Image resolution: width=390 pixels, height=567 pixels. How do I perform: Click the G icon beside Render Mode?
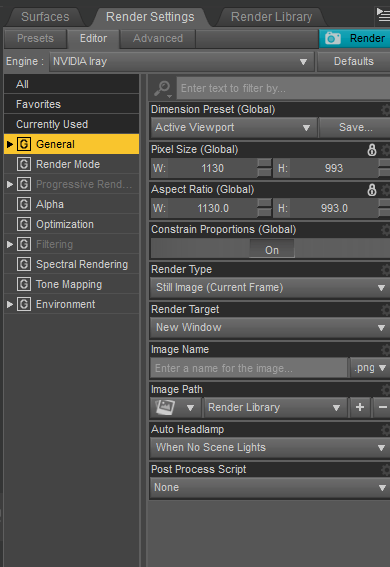pos(24,164)
